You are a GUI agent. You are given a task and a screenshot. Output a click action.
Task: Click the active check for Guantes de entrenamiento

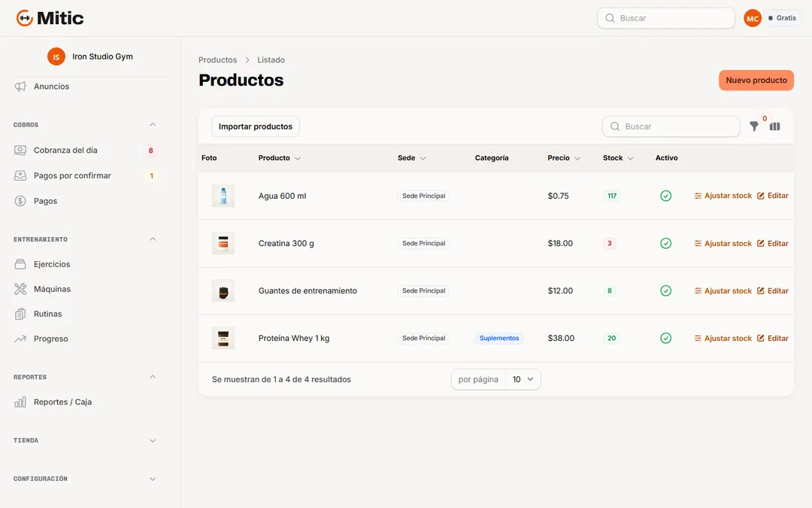[666, 291]
